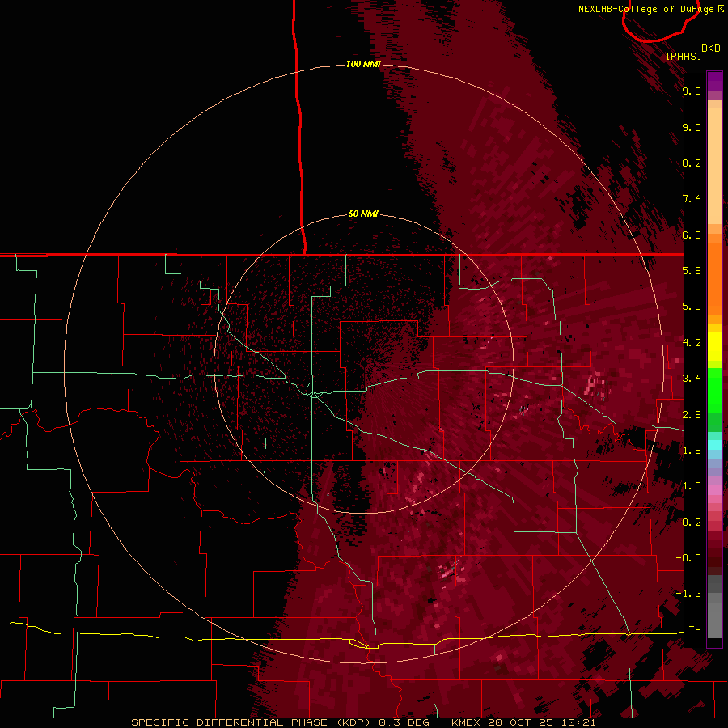Click the 4.2 value on the scale

click(x=692, y=343)
